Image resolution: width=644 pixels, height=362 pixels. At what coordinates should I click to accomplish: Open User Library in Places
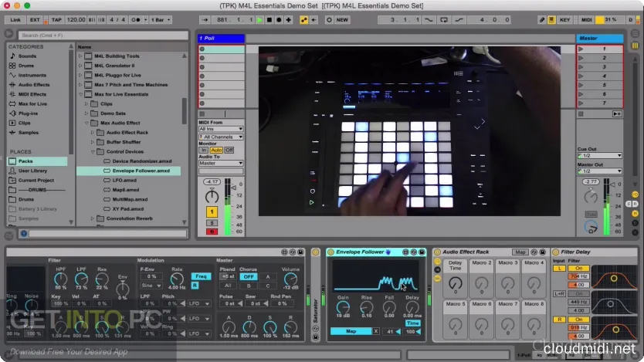point(32,170)
